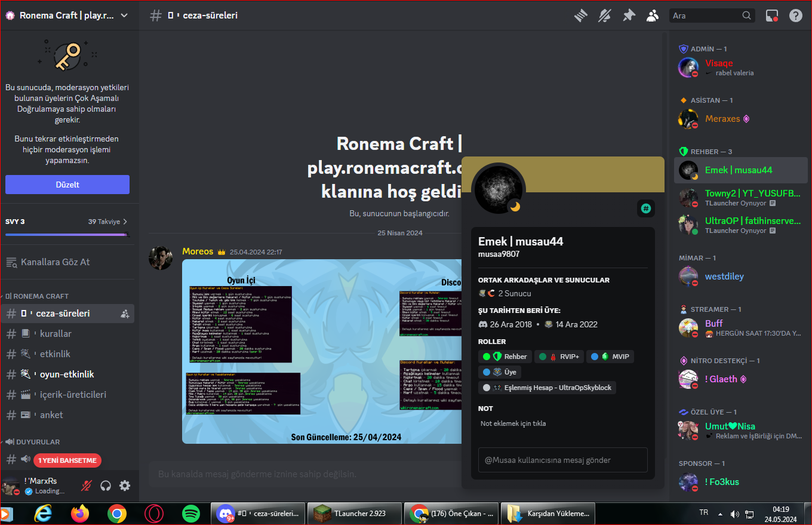Click the magnifier icon in the search box
812x525 pixels.
pyautogui.click(x=747, y=16)
